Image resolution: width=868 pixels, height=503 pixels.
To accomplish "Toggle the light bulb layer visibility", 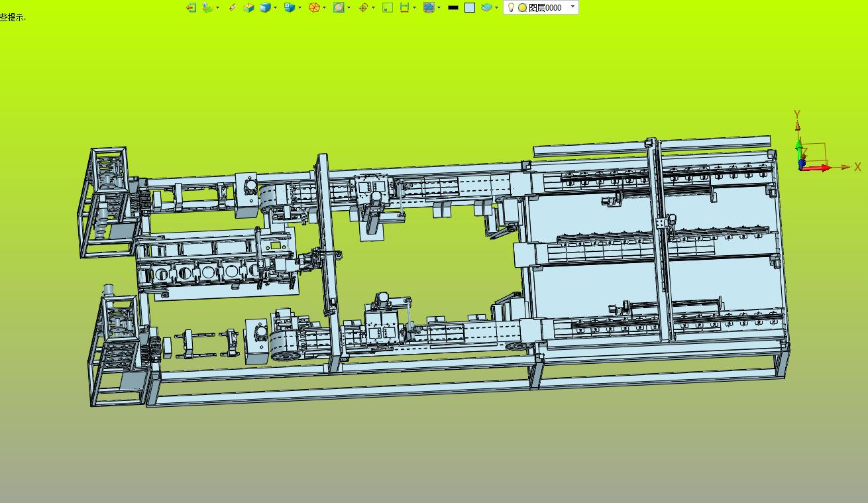I will pyautogui.click(x=511, y=7).
